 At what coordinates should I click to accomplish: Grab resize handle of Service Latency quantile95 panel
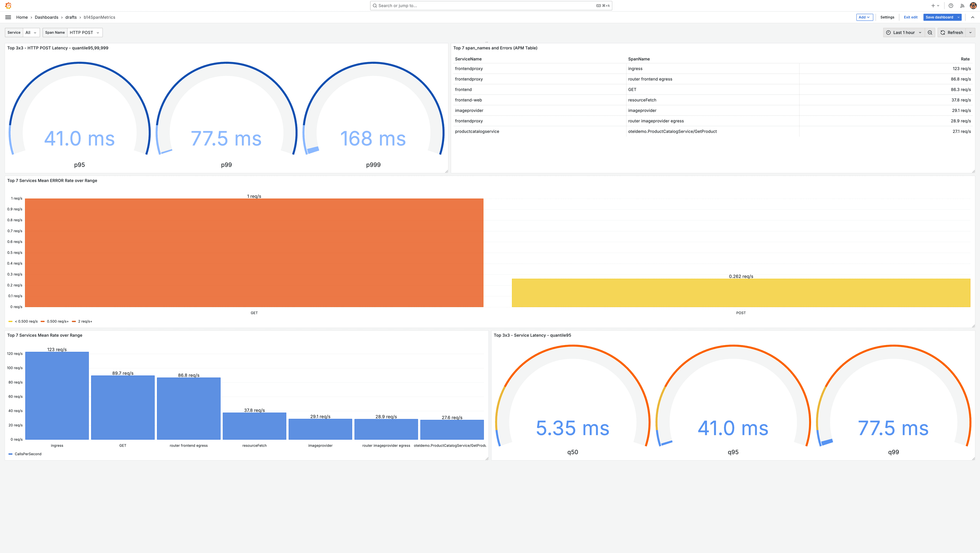[973, 459]
